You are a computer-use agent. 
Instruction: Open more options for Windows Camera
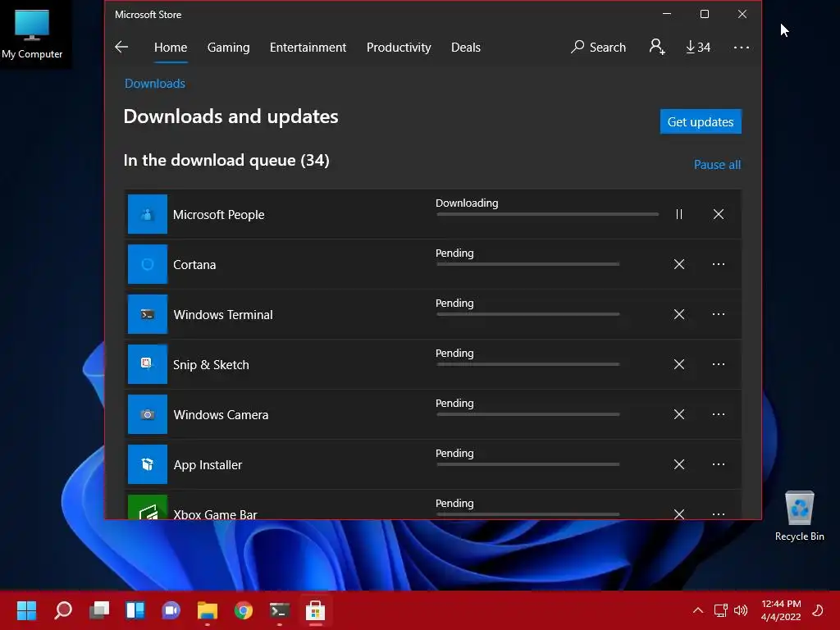719,414
